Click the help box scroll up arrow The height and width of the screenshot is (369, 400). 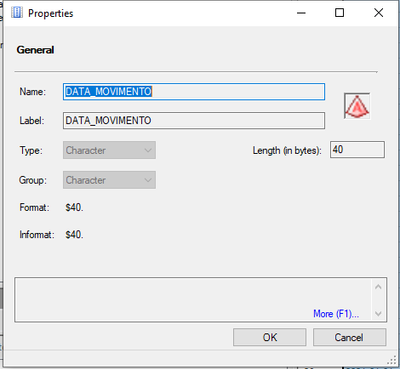[x=378, y=287]
